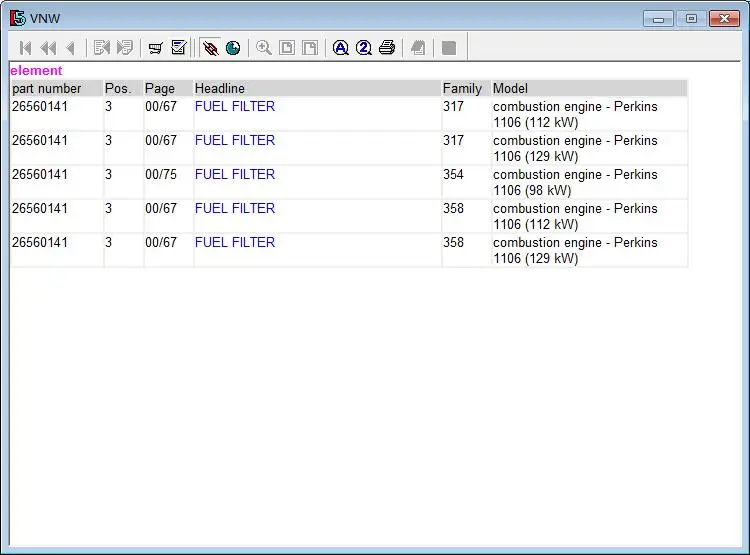Click the previous document list icon
This screenshot has width=750, height=555.
coord(102,48)
